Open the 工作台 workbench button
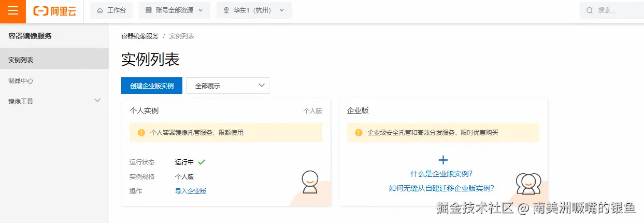The width and height of the screenshot is (644, 223). point(111,10)
